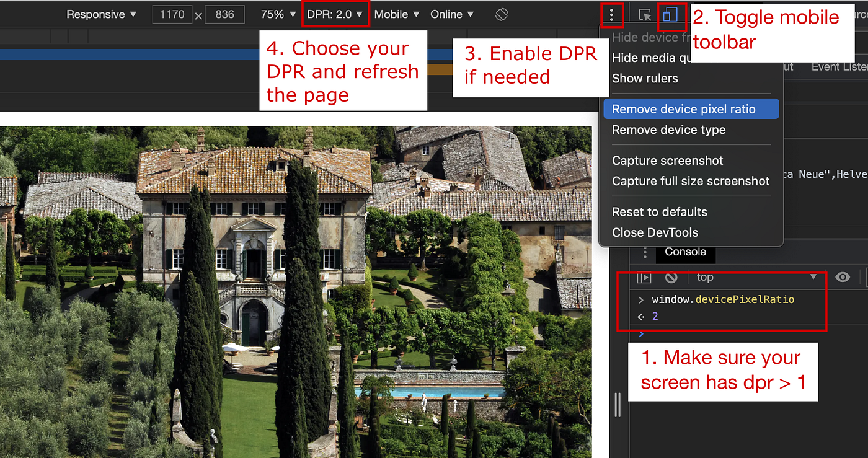Image resolution: width=868 pixels, height=458 pixels.
Task: Toggle Show rulers option
Action: [x=645, y=78]
